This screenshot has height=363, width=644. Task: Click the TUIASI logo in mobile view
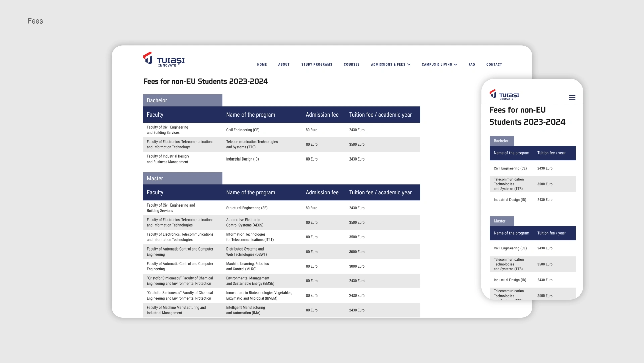coord(504,95)
